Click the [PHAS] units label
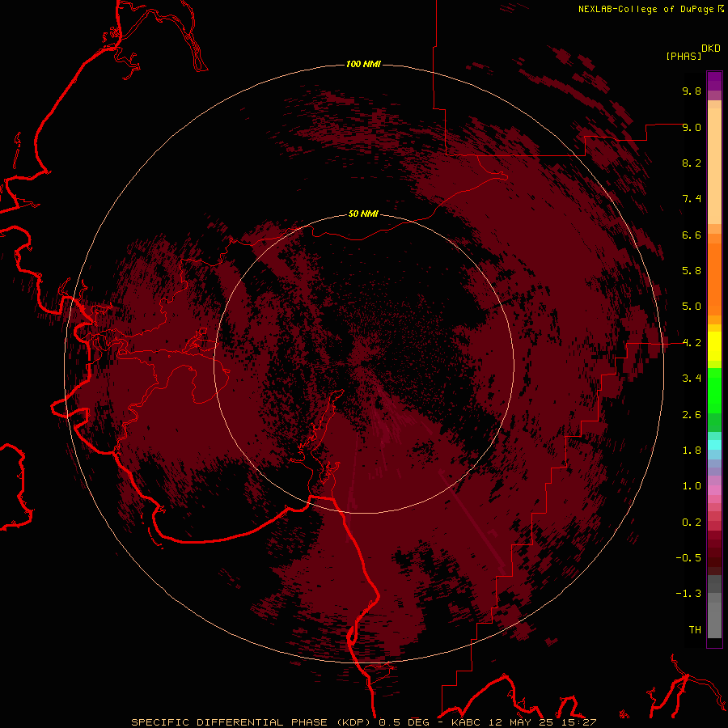Viewport: 728px width, 728px height. tap(684, 56)
